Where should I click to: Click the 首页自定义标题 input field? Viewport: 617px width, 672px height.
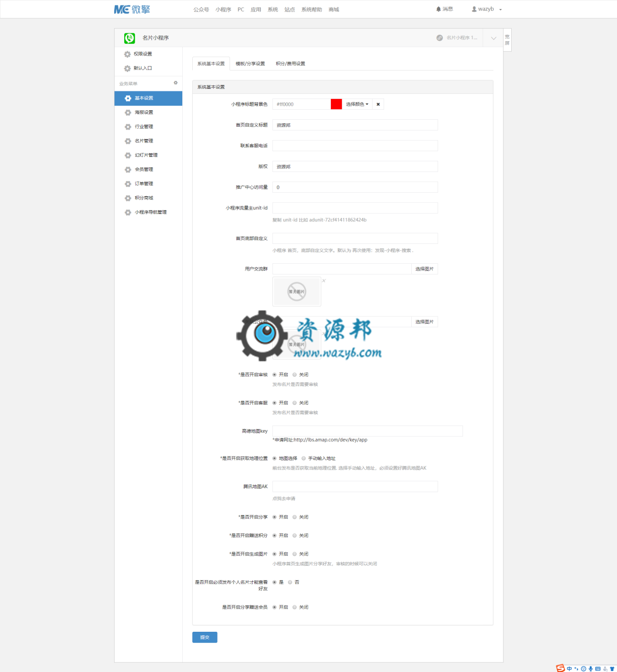point(355,125)
